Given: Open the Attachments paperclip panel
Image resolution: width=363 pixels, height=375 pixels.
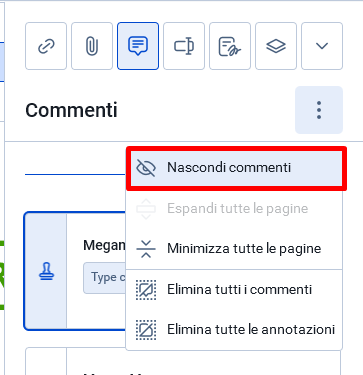Looking at the screenshot, I should click(x=92, y=46).
